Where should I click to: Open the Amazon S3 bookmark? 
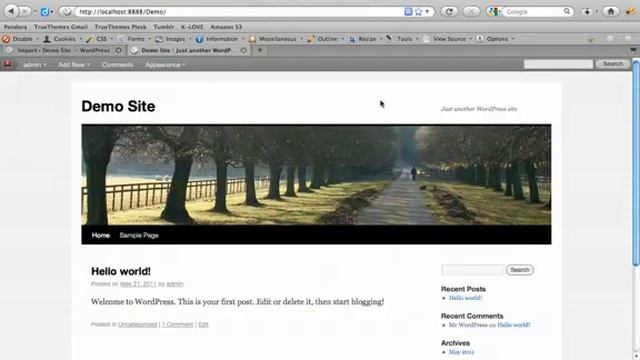(x=226, y=27)
